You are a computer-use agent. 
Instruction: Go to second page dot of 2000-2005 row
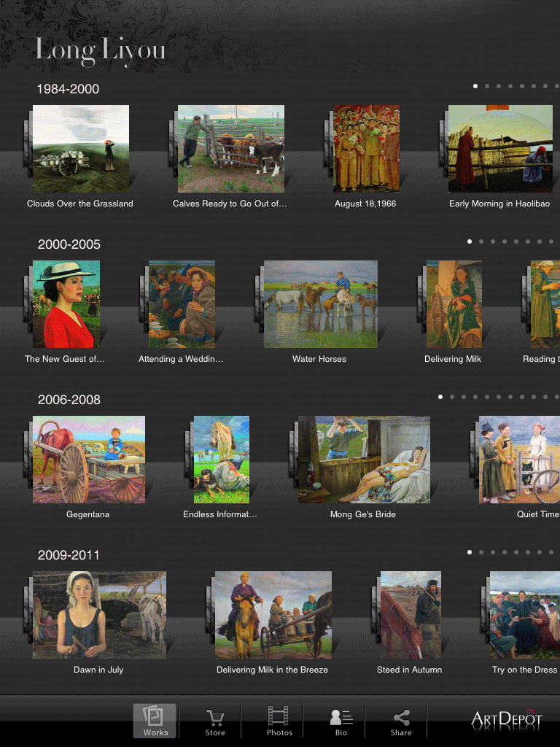[481, 241]
